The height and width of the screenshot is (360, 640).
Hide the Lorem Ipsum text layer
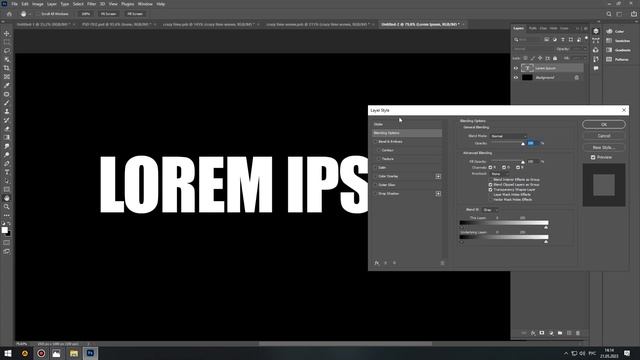click(516, 68)
